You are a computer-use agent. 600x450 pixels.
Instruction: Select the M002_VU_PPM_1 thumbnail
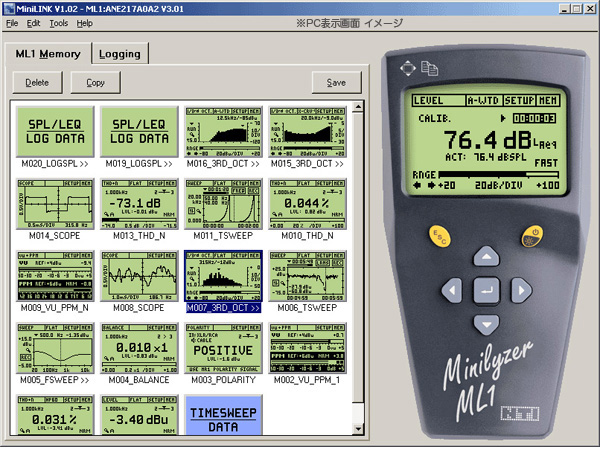(308, 348)
